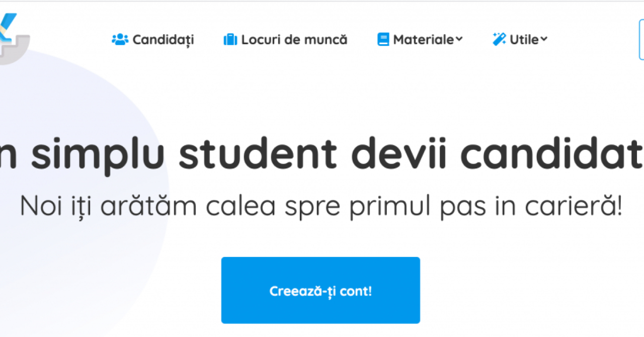Click the subtitle about primul pas in carieră
Viewport: 644px width, 337px height.
click(322, 205)
